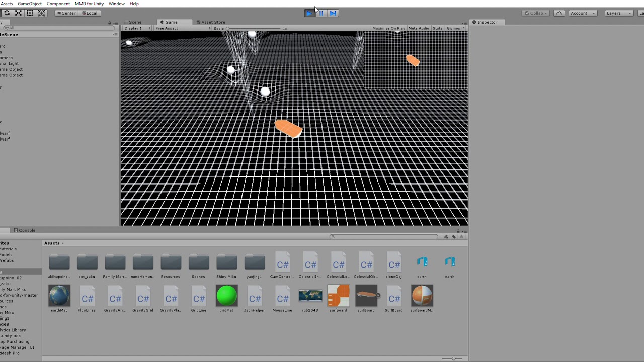
Task: Select the GridLine script
Action: [198, 299]
